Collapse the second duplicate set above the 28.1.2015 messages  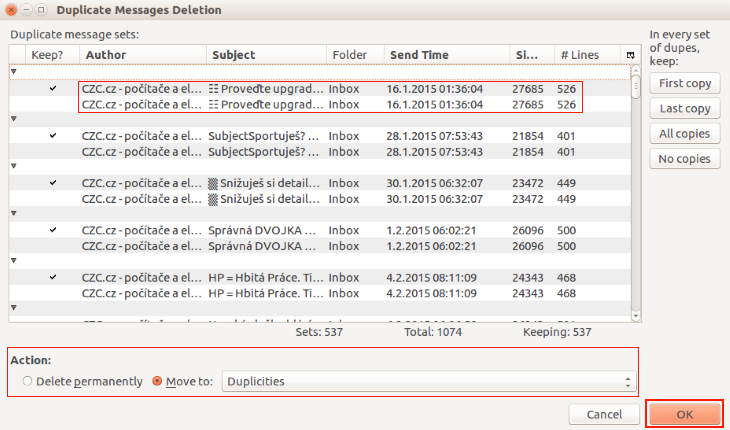click(14, 119)
